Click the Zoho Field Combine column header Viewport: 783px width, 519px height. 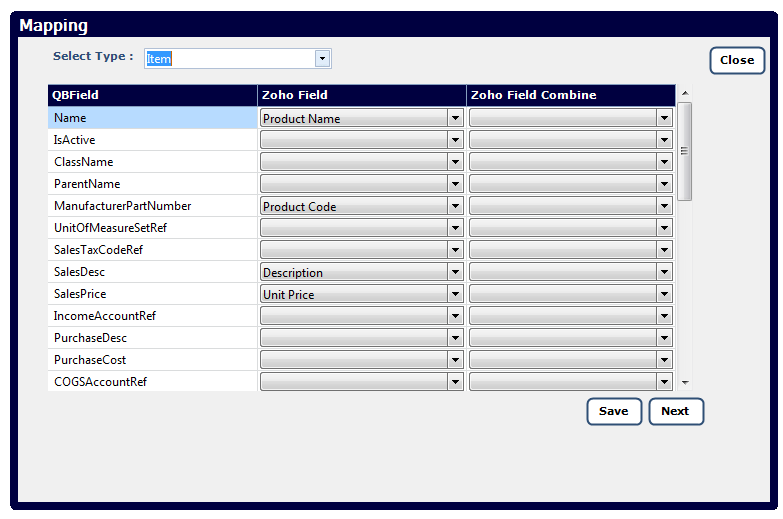(x=571, y=95)
